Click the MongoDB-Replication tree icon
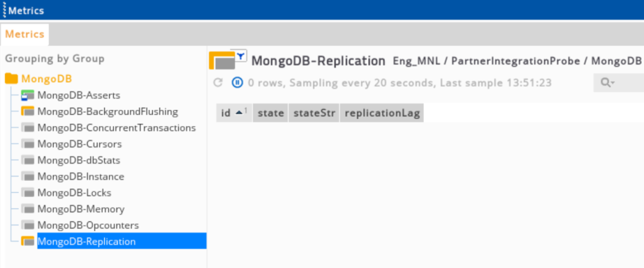Viewport: 644px width, 268px height. pos(28,241)
